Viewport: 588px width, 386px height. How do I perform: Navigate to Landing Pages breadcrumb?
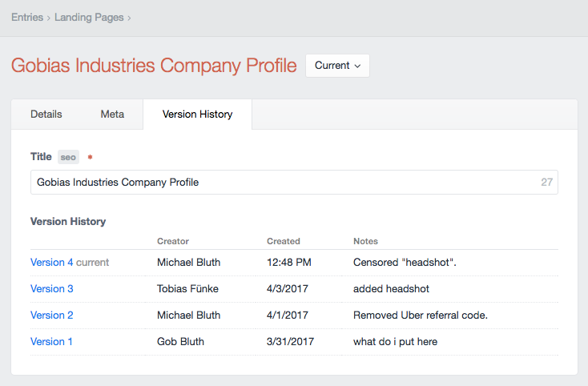[89, 17]
